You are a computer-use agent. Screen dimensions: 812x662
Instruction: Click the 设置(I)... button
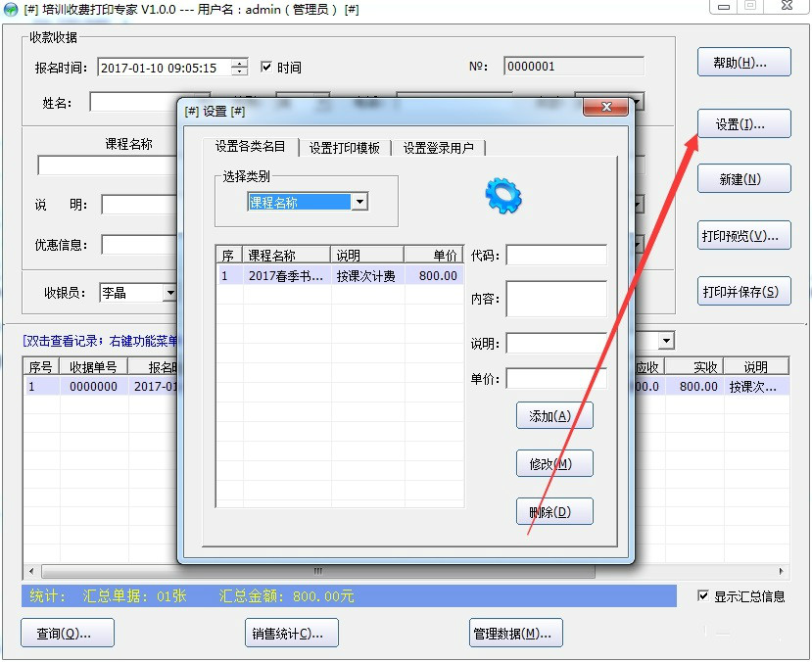click(744, 123)
